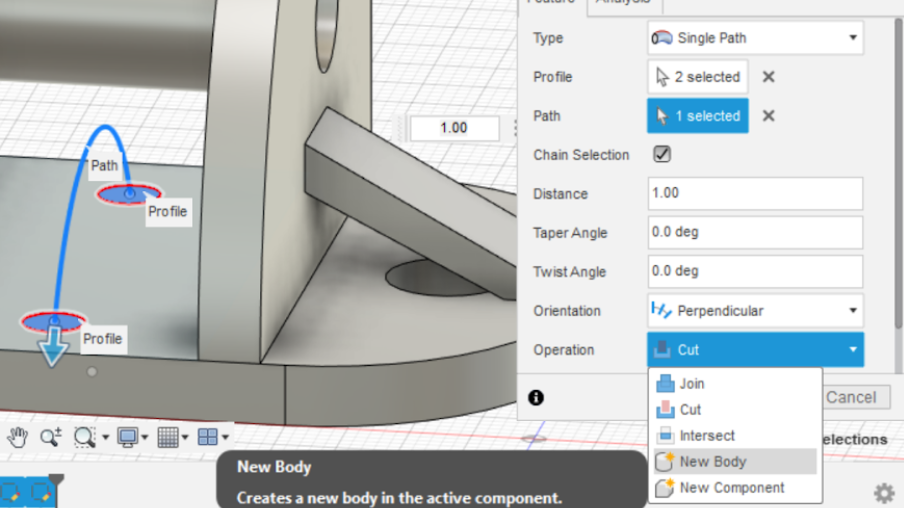Click the blue distance arrow manipulator

click(x=53, y=345)
